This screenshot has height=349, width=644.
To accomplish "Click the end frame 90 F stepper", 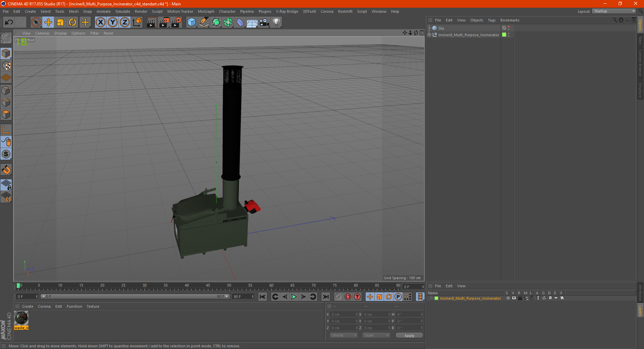I will pyautogui.click(x=253, y=297).
